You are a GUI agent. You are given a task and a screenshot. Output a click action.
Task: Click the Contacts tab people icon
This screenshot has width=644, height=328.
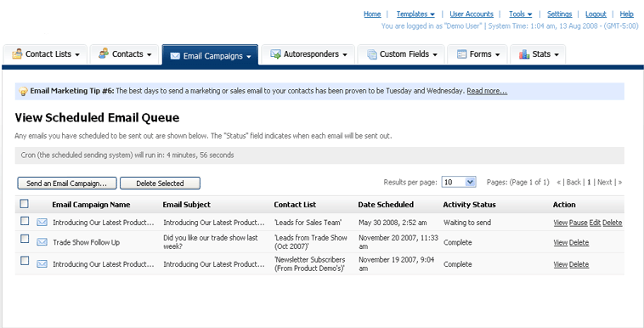[x=104, y=54]
